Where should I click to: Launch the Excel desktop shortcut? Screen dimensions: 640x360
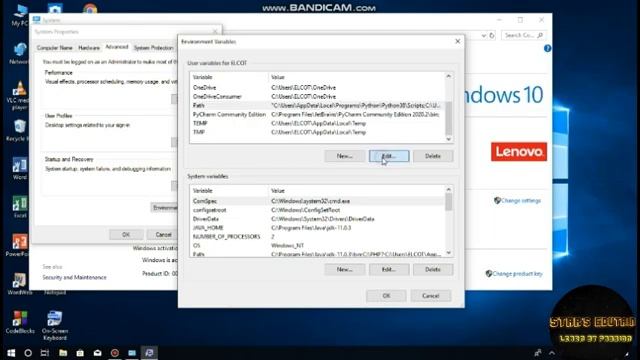coord(19,207)
